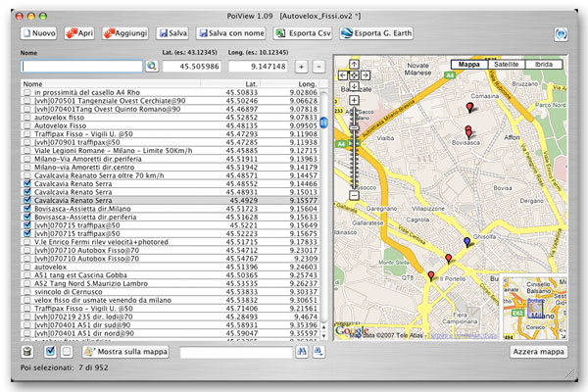Click the select-all checked box icon
This screenshot has height=392, width=588.
coord(50,352)
